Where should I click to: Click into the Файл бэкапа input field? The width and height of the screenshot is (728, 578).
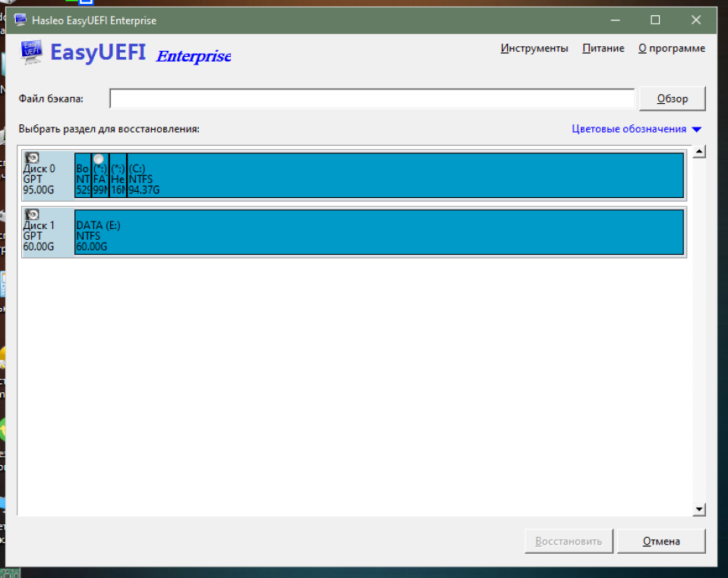[372, 99]
